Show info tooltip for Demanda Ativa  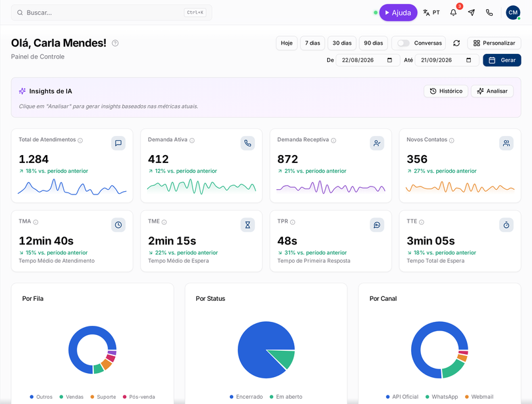coord(192,141)
